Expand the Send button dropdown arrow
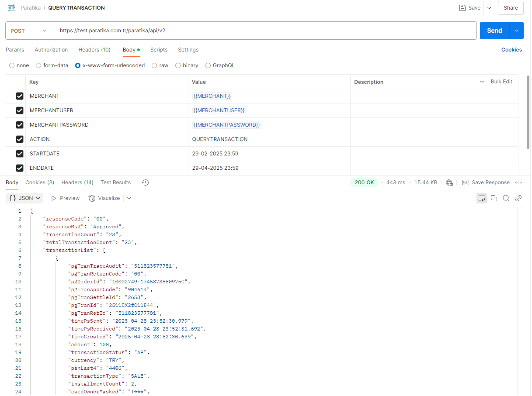Image resolution: width=532 pixels, height=396 pixels. (517, 31)
